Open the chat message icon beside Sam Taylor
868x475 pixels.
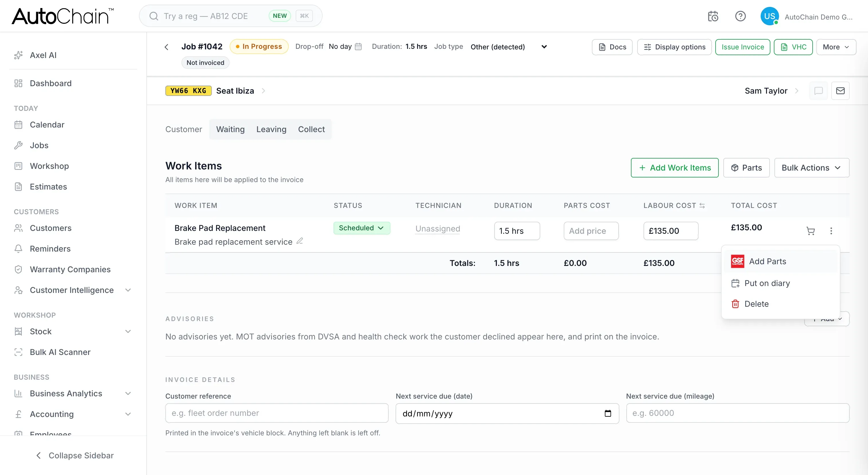(818, 91)
